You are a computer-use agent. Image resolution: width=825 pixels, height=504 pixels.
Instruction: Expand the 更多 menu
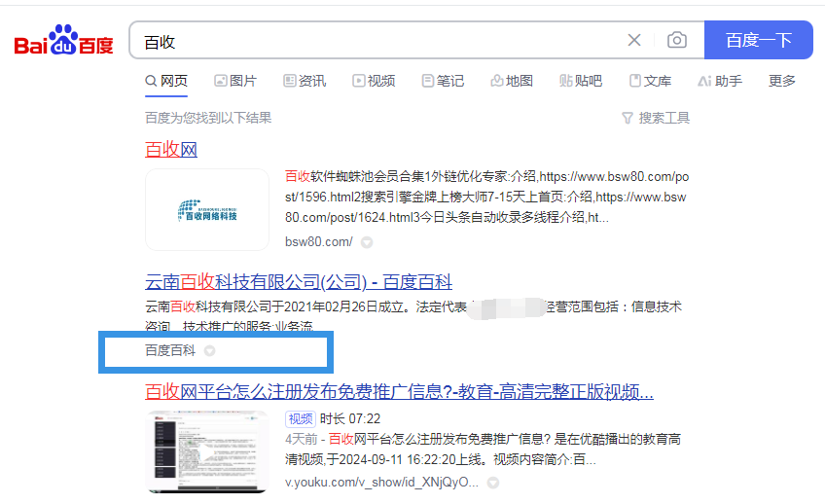[782, 81]
